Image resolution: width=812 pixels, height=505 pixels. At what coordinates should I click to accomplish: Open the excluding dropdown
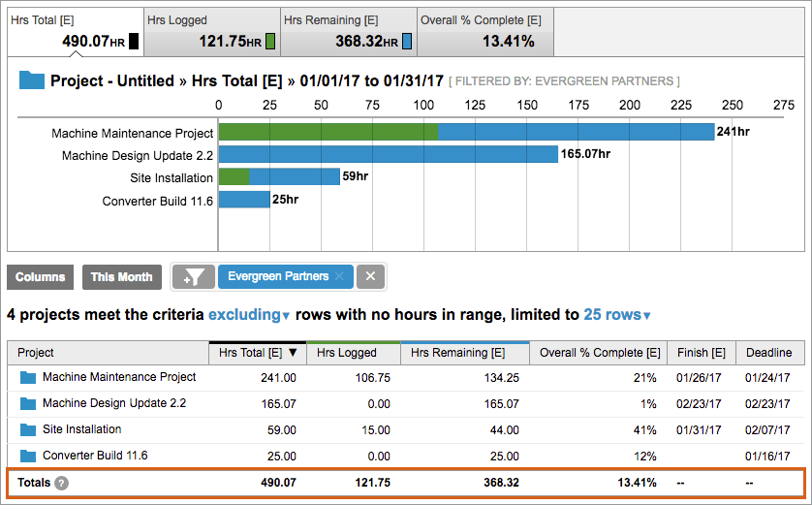pyautogui.click(x=249, y=314)
